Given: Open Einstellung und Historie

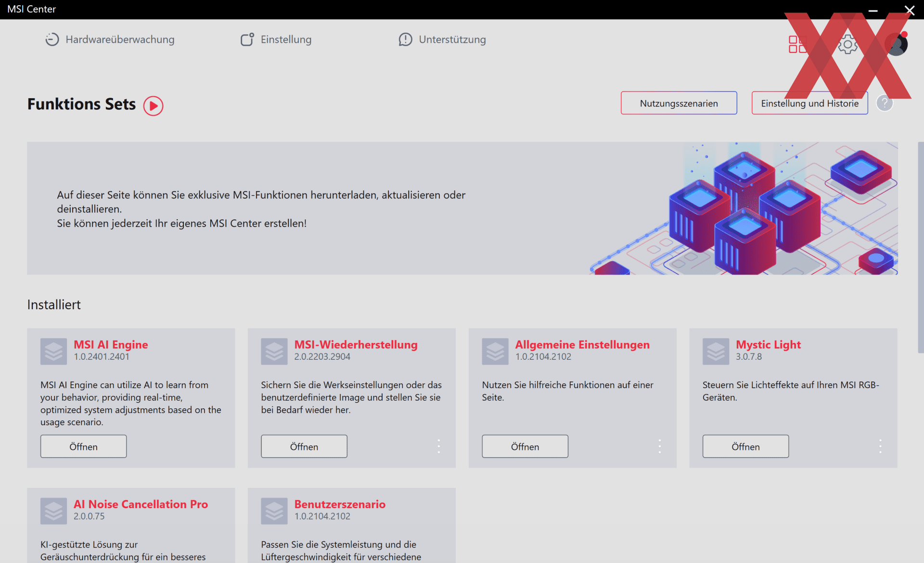Looking at the screenshot, I should pyautogui.click(x=809, y=103).
